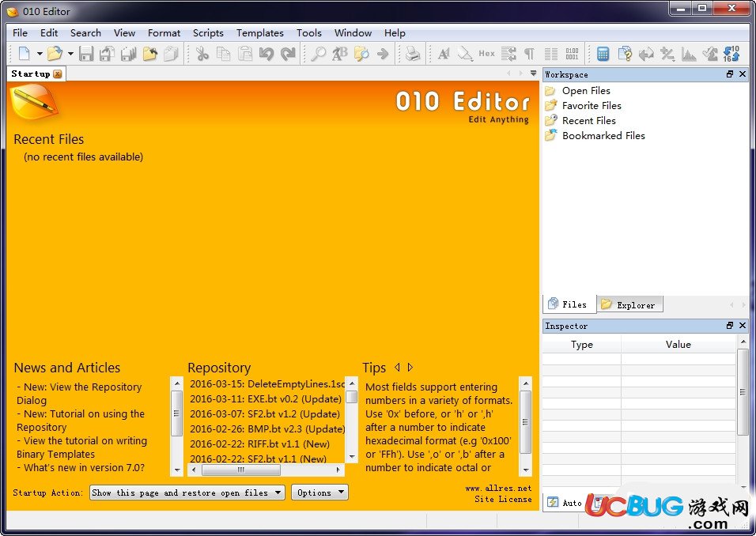Click the Replace AB icon
Viewport: 756px width, 536px height.
(339, 54)
